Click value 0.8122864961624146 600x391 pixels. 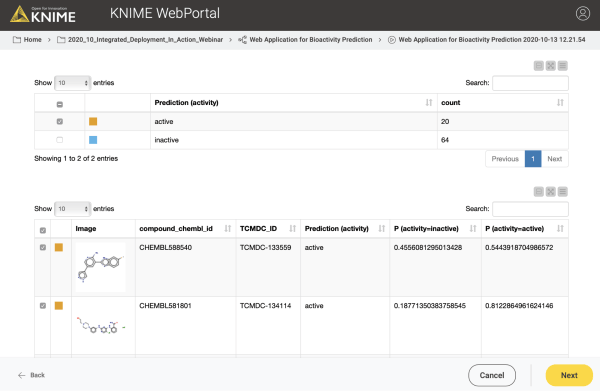(519, 306)
